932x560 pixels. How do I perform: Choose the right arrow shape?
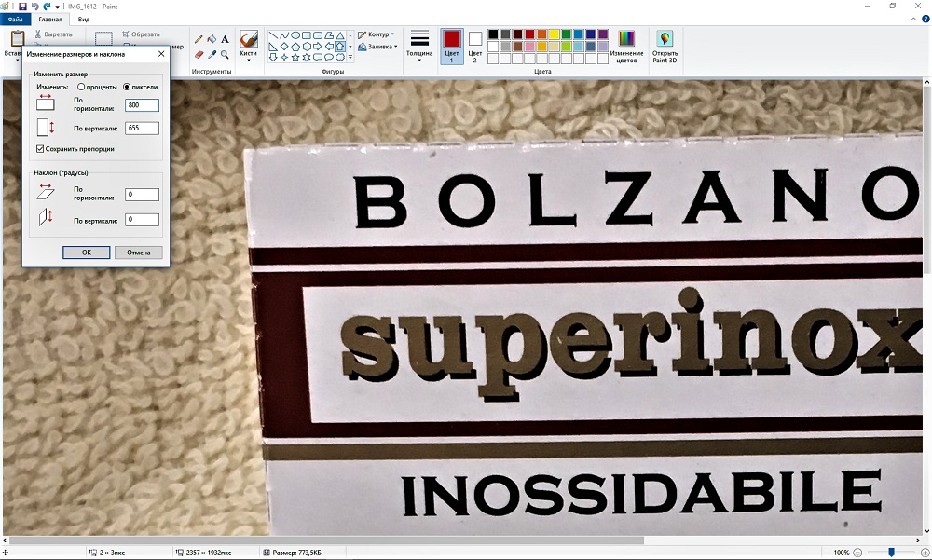coord(318,47)
